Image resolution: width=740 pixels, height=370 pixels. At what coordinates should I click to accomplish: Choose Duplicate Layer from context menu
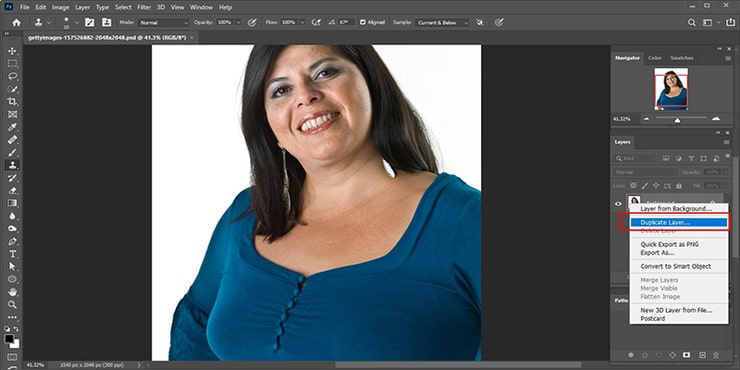click(x=679, y=222)
